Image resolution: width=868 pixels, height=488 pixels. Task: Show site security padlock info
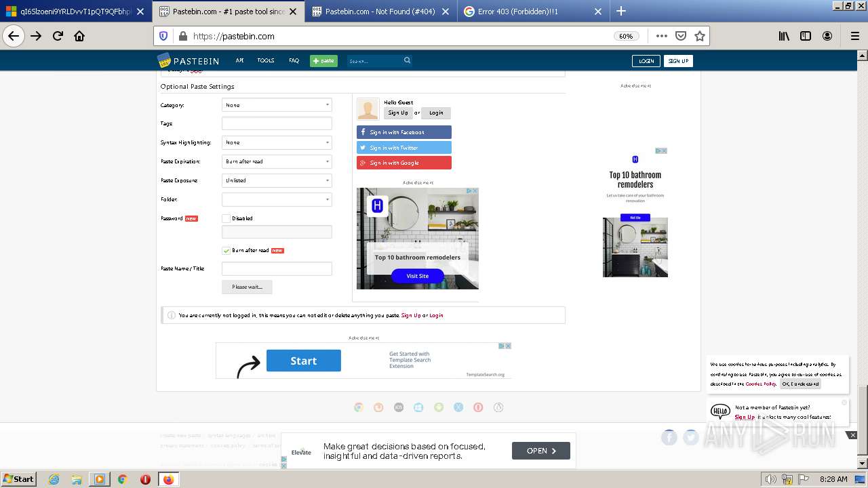tap(182, 36)
